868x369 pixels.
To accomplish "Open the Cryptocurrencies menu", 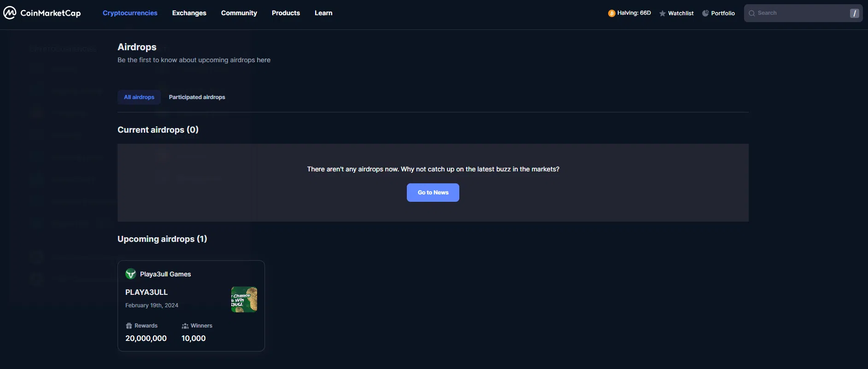I will click(130, 13).
